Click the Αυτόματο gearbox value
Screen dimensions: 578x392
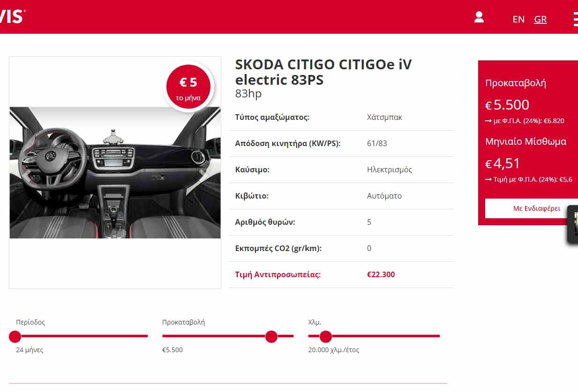pos(384,196)
